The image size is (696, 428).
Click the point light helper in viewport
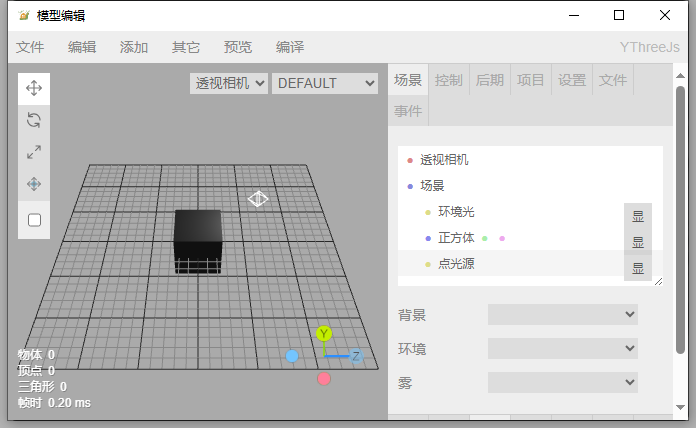click(257, 199)
